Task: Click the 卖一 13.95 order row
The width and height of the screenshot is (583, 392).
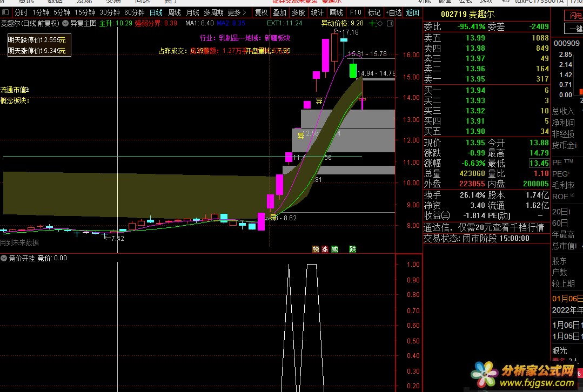Action: click(486, 79)
